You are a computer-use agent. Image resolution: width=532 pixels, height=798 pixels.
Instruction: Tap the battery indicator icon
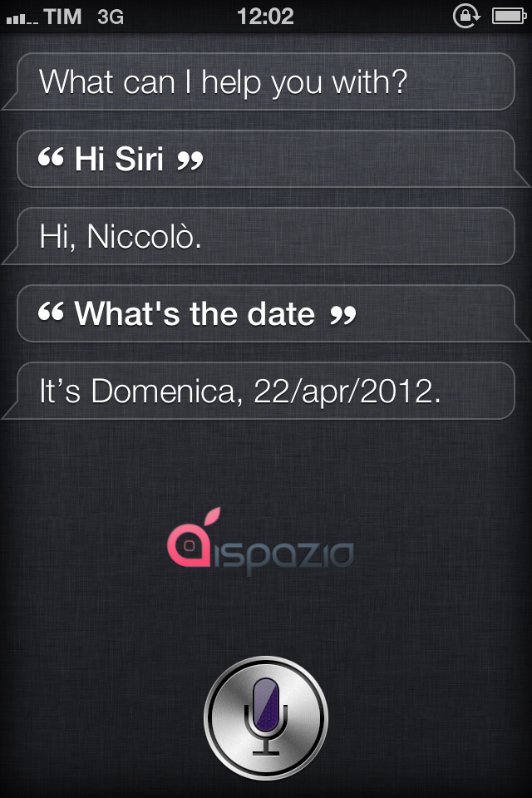click(505, 16)
